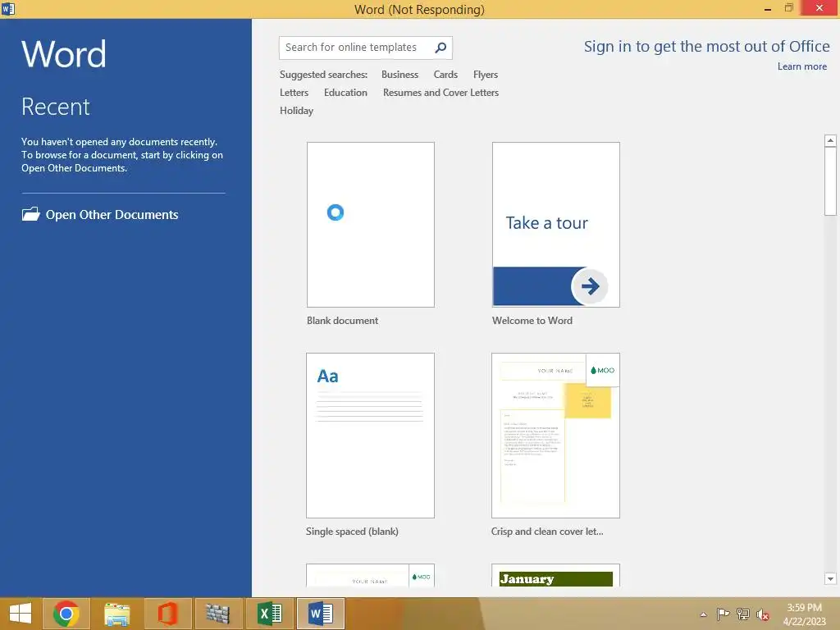The height and width of the screenshot is (630, 840).
Task: Select the Word taskbar button
Action: point(321,614)
